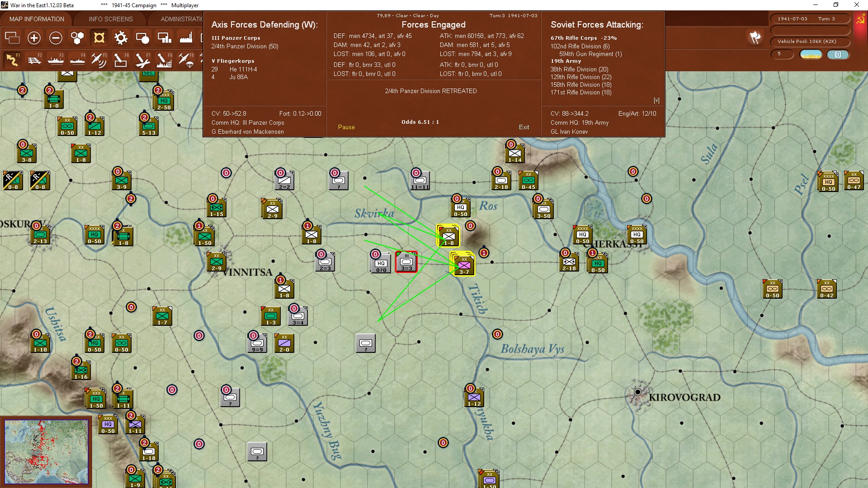Toggle the hex grid display icon
This screenshot has width=868, height=488.
77,38
